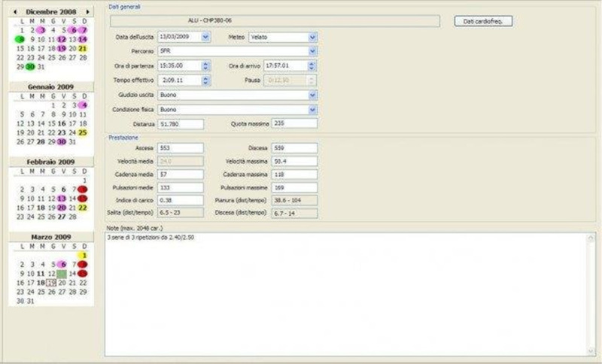
Task: Click the Indice di carico field
Action: click(x=181, y=200)
